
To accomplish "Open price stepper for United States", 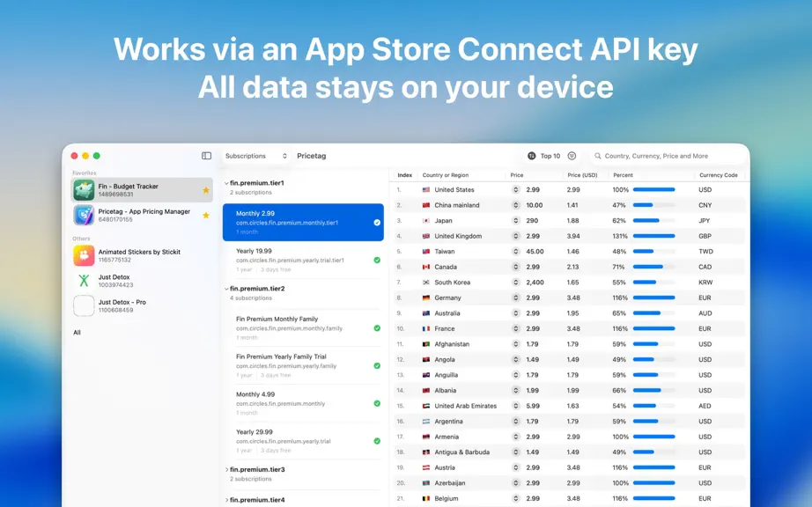I will [x=516, y=190].
